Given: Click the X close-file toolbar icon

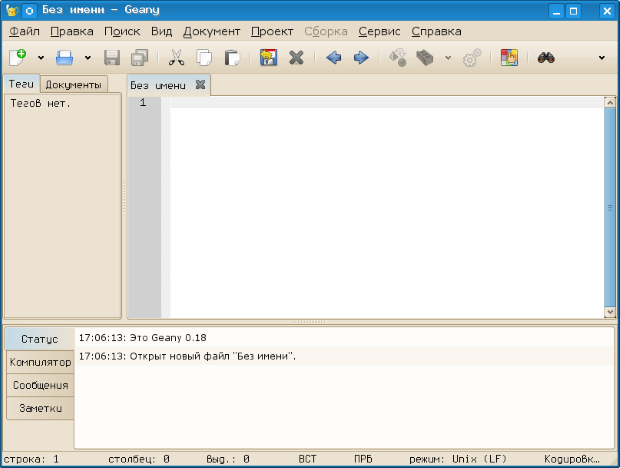Looking at the screenshot, I should coord(296,58).
